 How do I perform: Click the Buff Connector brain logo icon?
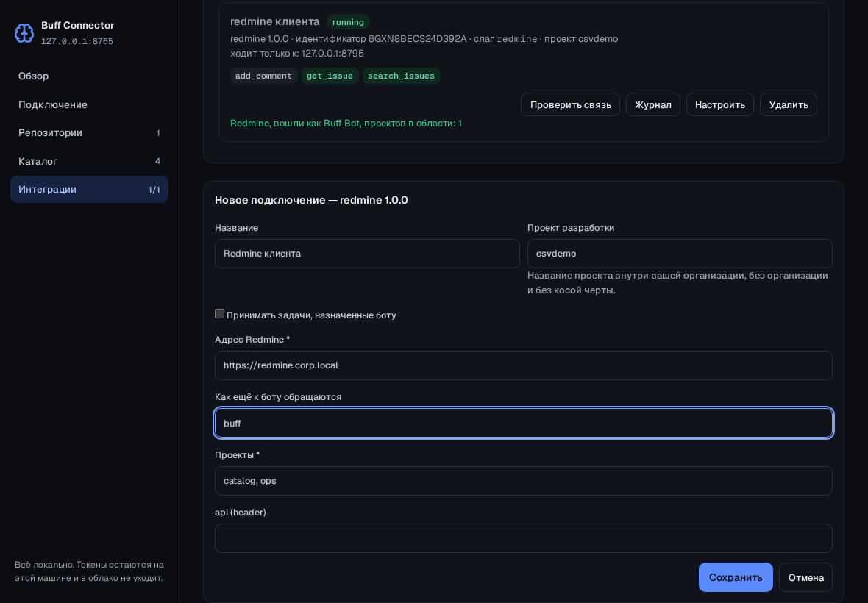tap(24, 33)
